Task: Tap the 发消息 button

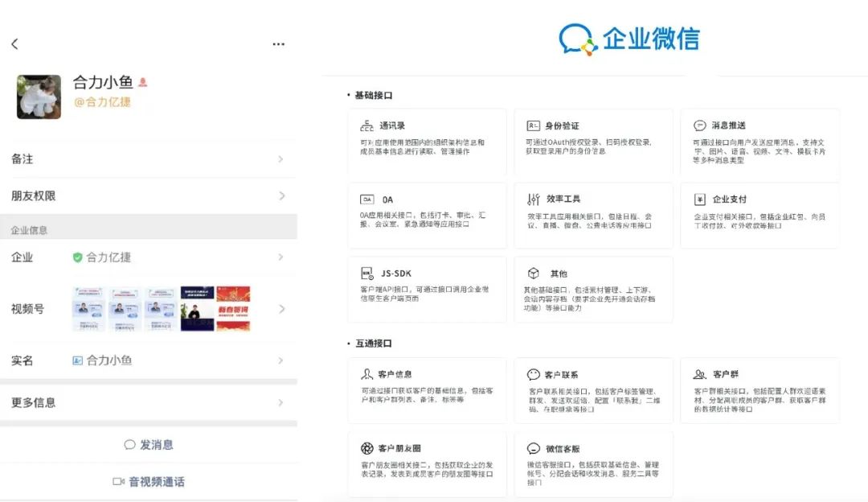Action: [149, 445]
